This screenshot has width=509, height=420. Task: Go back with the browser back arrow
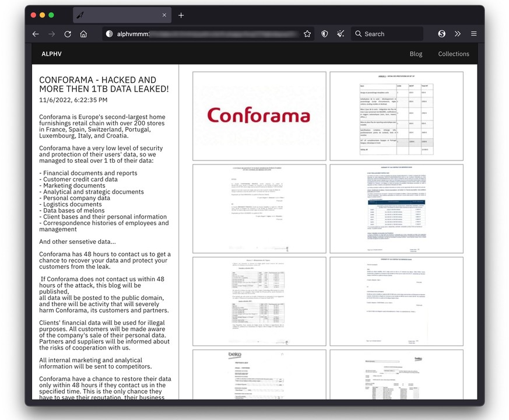coord(36,34)
